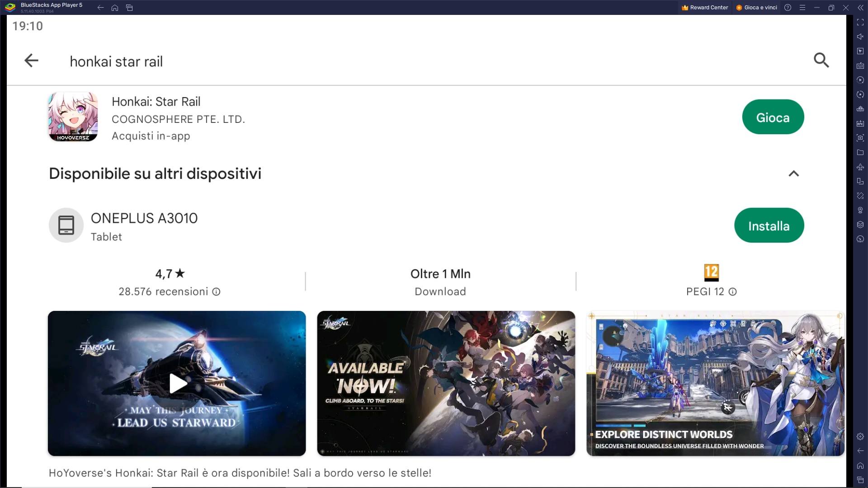
Task: Click the tablet device icon
Action: tap(66, 225)
